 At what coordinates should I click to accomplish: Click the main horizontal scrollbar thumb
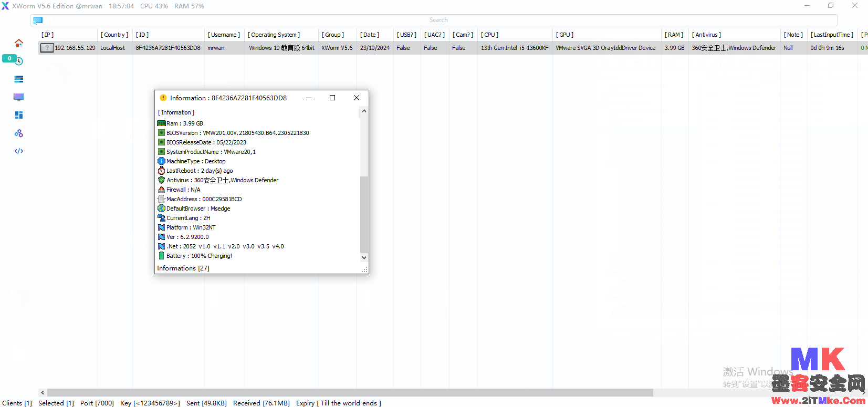click(350, 393)
